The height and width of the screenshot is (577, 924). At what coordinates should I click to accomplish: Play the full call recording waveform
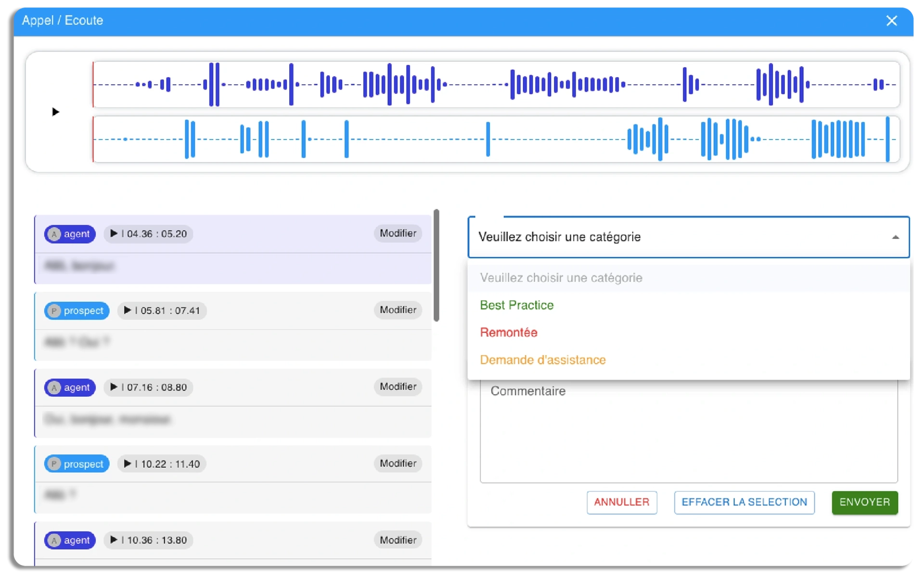point(55,112)
